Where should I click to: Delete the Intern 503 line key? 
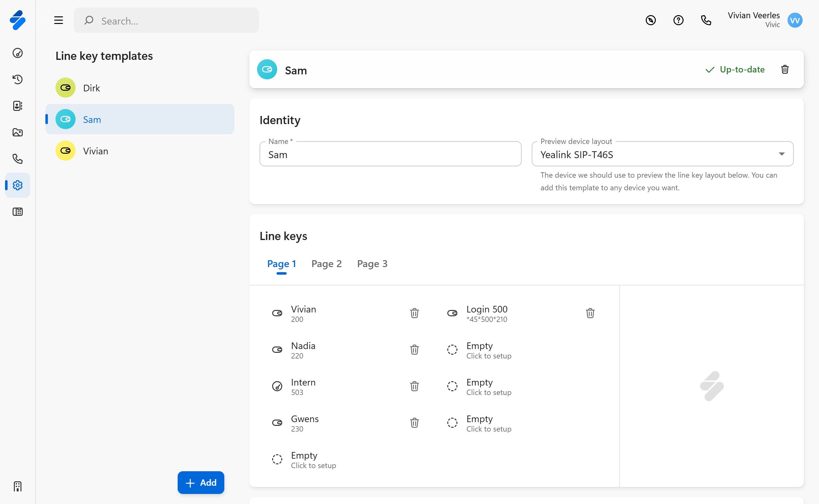coord(414,386)
